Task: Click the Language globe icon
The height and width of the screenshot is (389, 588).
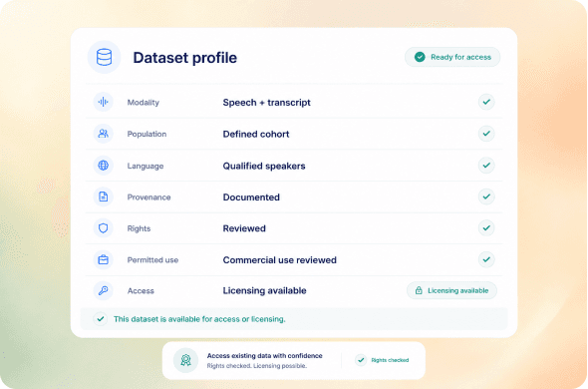Action: point(103,166)
